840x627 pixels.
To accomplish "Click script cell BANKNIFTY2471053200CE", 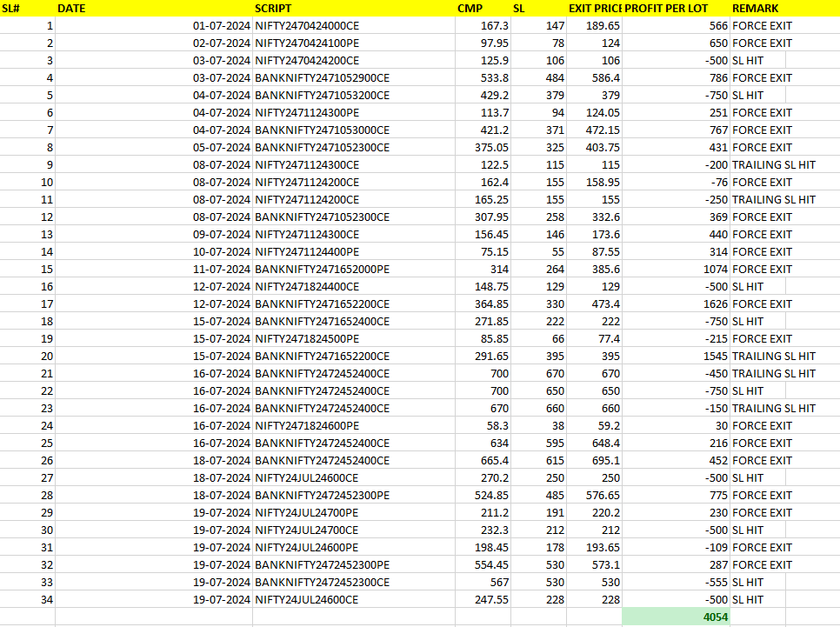I will click(x=354, y=96).
